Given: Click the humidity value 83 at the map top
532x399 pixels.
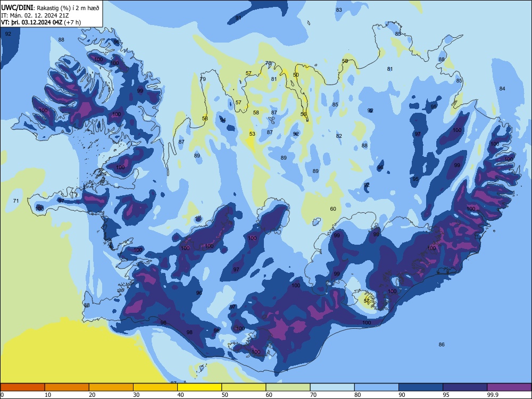Looking at the screenshot, I should pos(339,10).
